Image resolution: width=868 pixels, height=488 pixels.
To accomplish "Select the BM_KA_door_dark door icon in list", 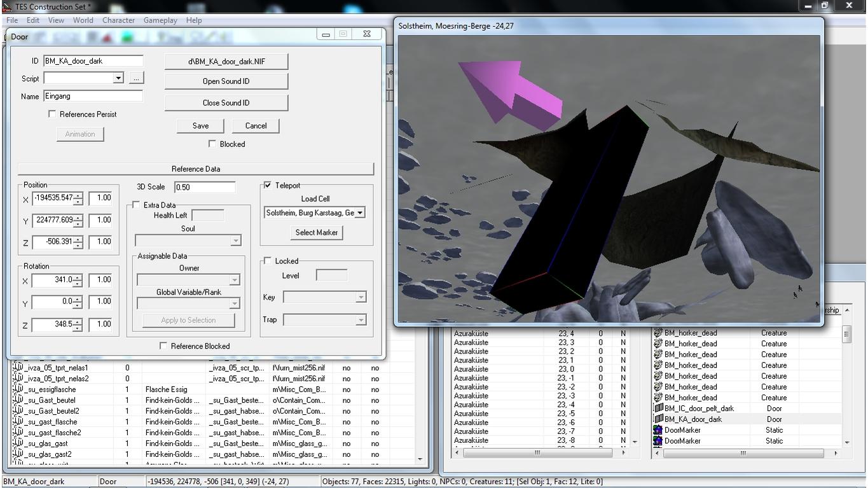I will pyautogui.click(x=658, y=419).
